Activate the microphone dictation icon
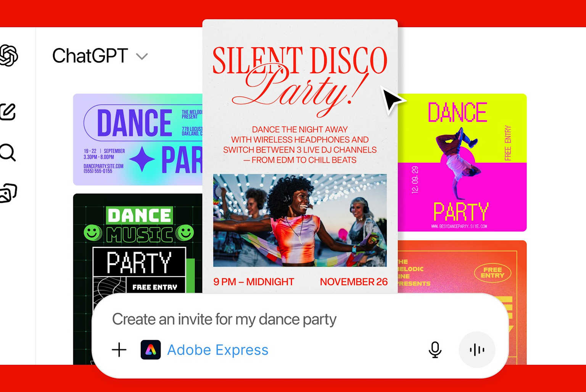The height and width of the screenshot is (392, 586). click(435, 350)
